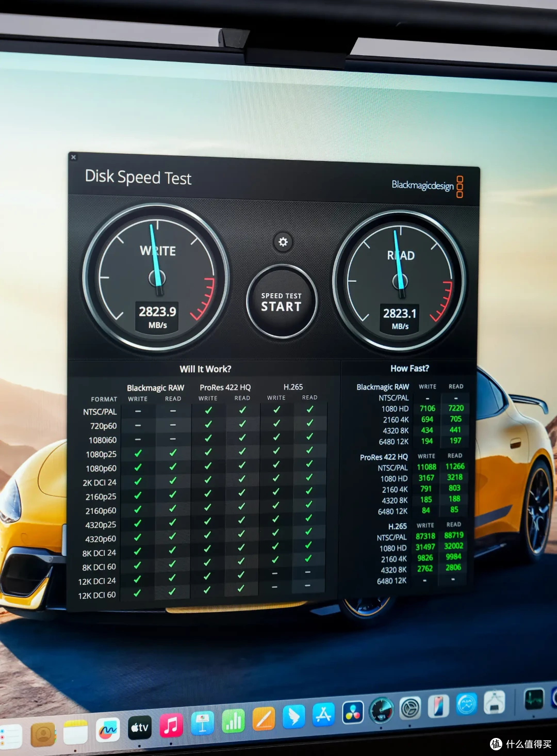The width and height of the screenshot is (557, 756).
Task: Click the WRITE speed gauge
Action: point(156,277)
